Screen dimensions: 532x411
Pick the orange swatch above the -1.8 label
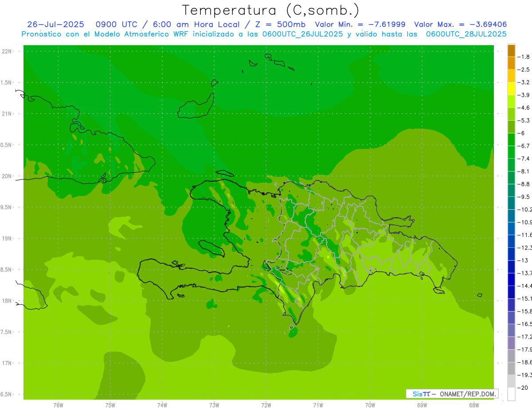[x=511, y=51]
